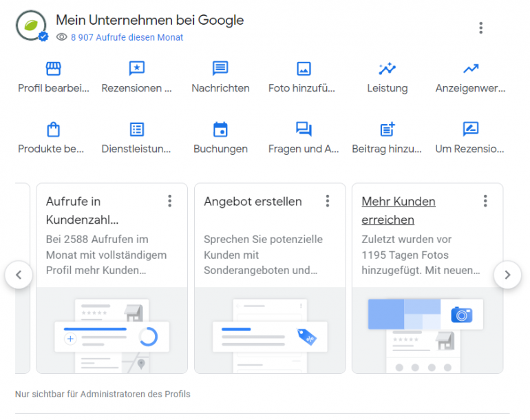Open the Buchungen calendar icon
The image size is (530, 420).
pos(220,129)
